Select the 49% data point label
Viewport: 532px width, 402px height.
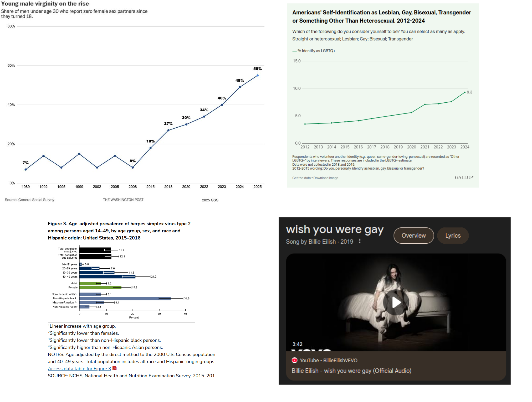[240, 81]
